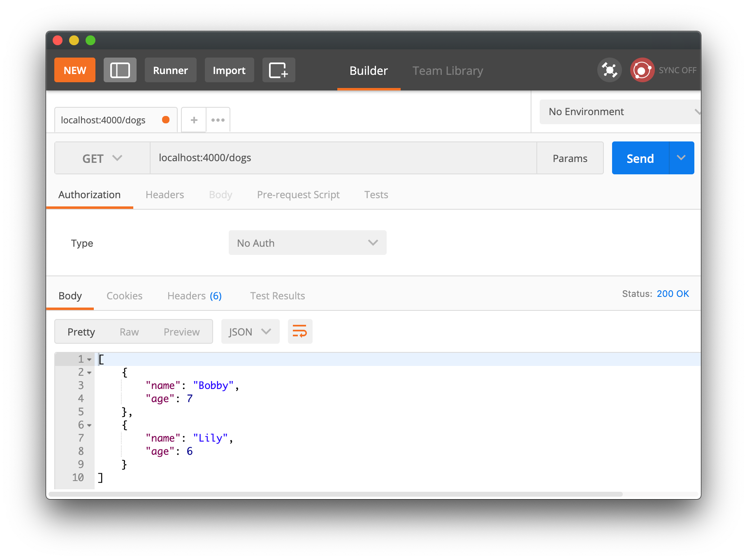The image size is (747, 560).
Task: Click the "Bobby" value in the response
Action: [x=213, y=386]
